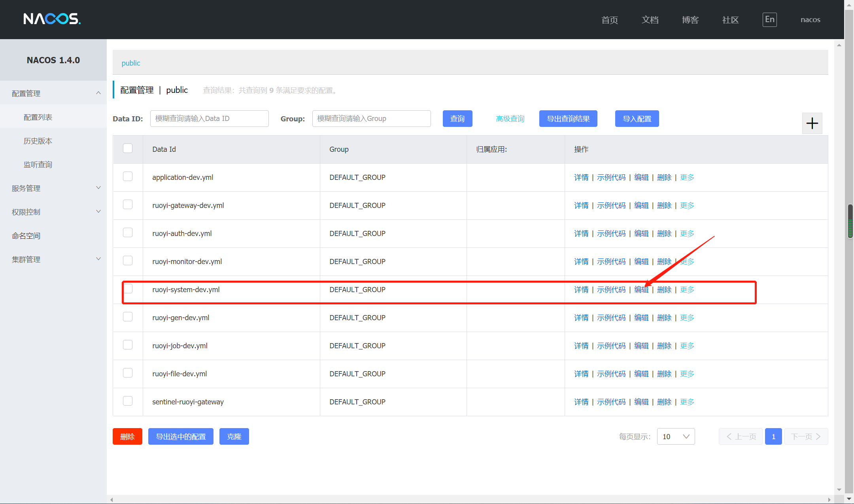
Task: Click the 查询 search button
Action: pyautogui.click(x=457, y=118)
